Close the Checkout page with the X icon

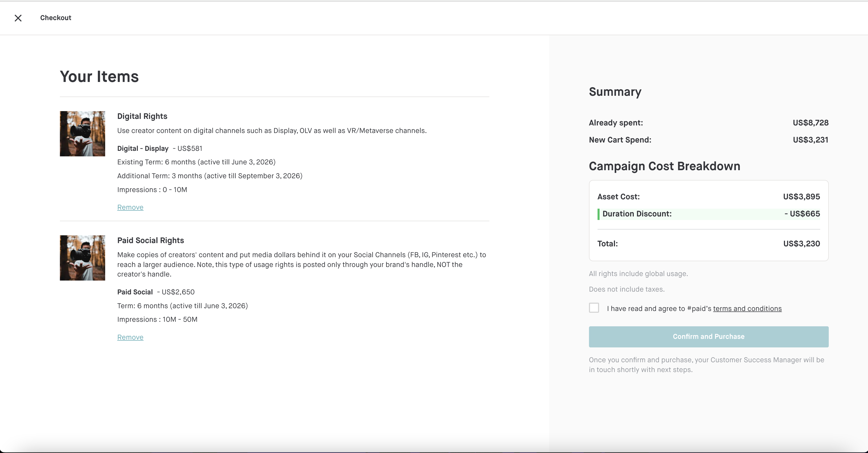(18, 18)
